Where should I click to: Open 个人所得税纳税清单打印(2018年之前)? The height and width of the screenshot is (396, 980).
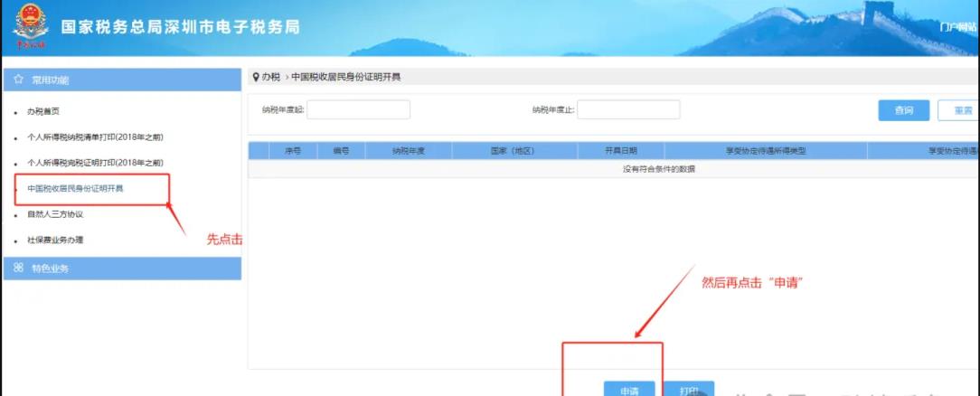(x=95, y=137)
